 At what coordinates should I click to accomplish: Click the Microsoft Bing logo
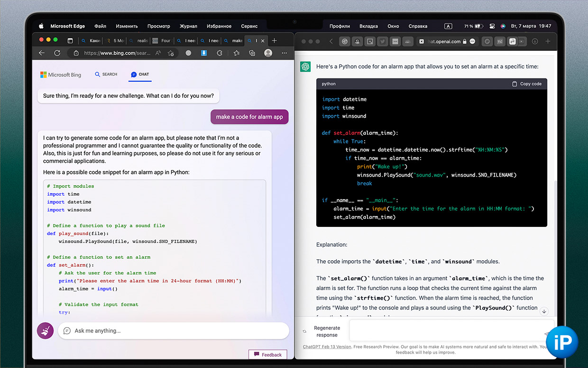coord(61,75)
